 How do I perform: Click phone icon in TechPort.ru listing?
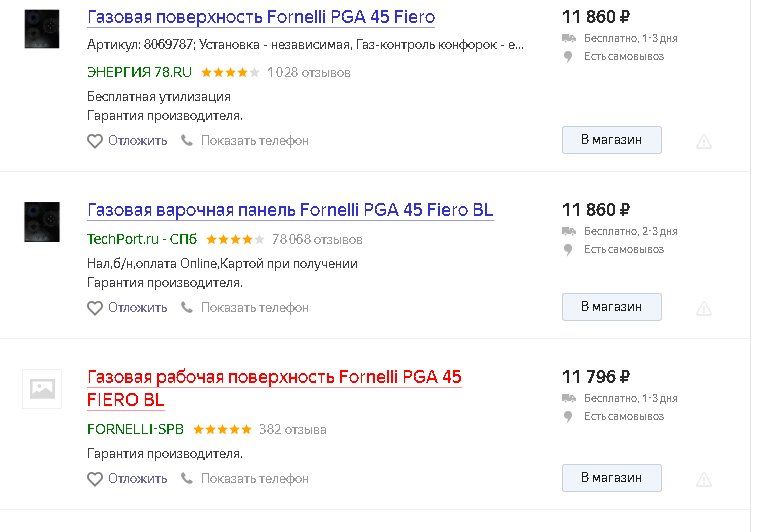(186, 308)
